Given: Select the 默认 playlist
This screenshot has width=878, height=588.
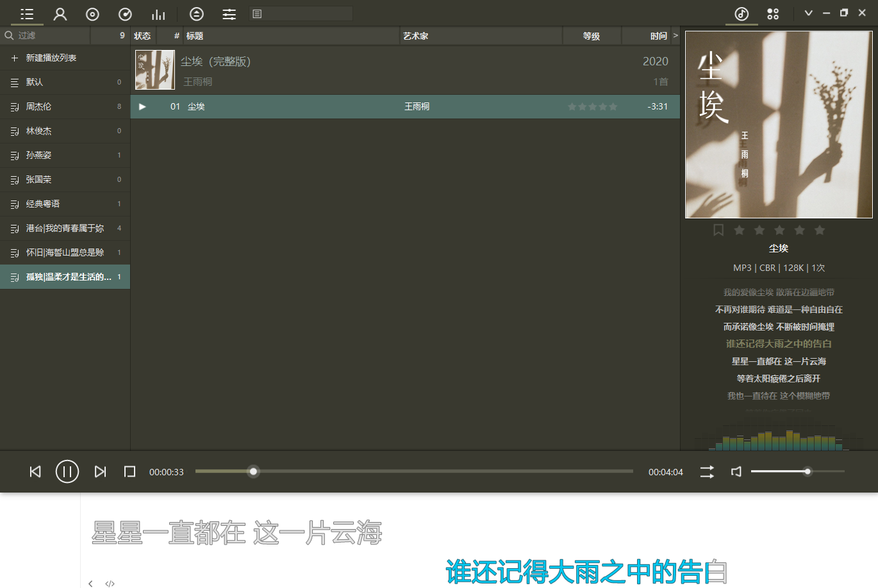Looking at the screenshot, I should pos(65,82).
